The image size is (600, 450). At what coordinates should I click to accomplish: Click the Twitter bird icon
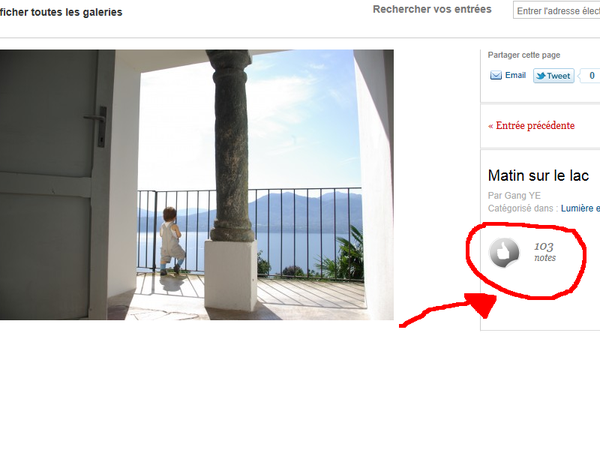(x=541, y=76)
